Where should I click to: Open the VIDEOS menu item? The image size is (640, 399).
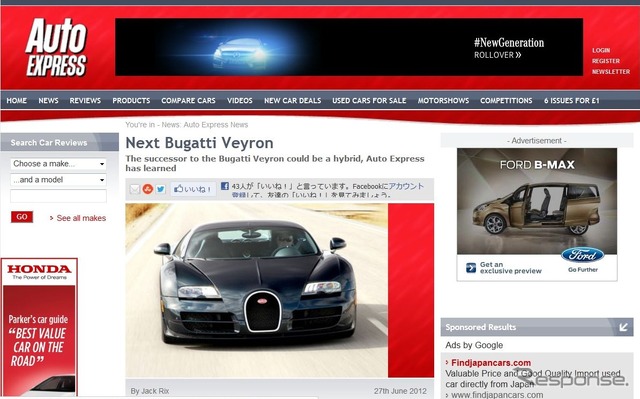click(x=240, y=100)
